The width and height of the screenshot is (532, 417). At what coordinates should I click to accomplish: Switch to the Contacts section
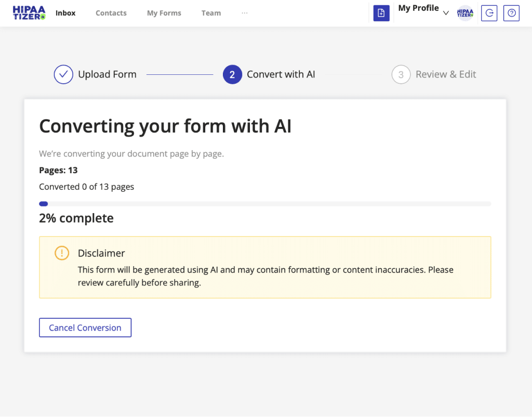coord(111,13)
